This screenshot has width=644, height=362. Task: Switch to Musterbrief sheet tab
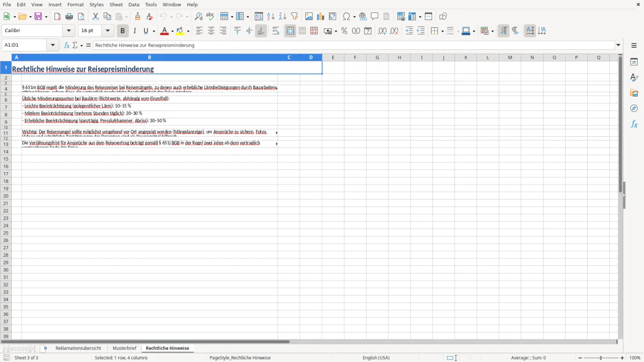(125, 348)
